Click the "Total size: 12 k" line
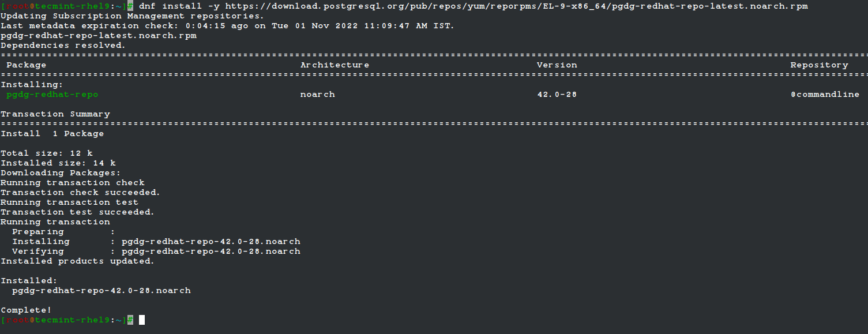Viewport: 868px width, 334px height. [x=47, y=153]
